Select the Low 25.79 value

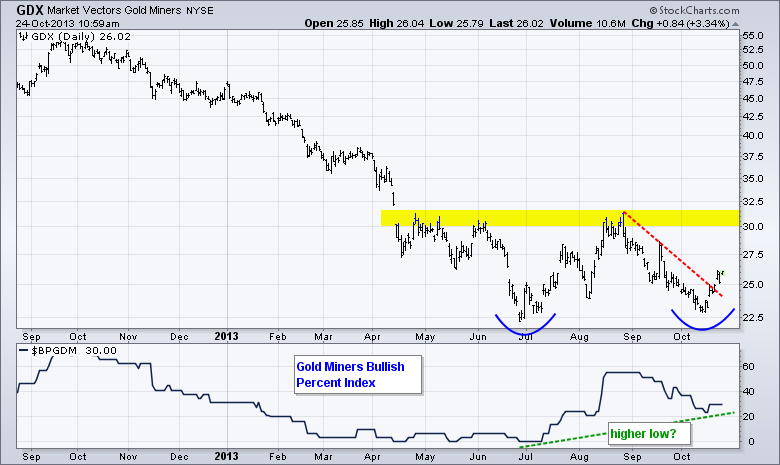pos(457,23)
